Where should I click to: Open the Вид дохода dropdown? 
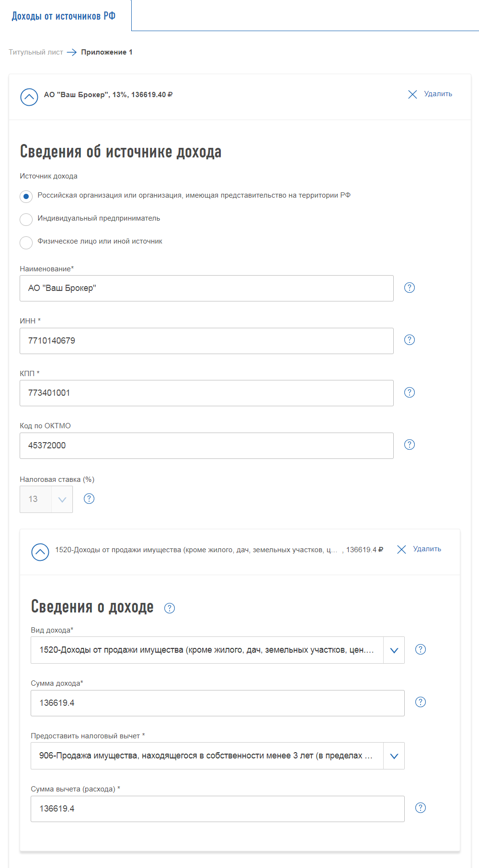tap(394, 650)
